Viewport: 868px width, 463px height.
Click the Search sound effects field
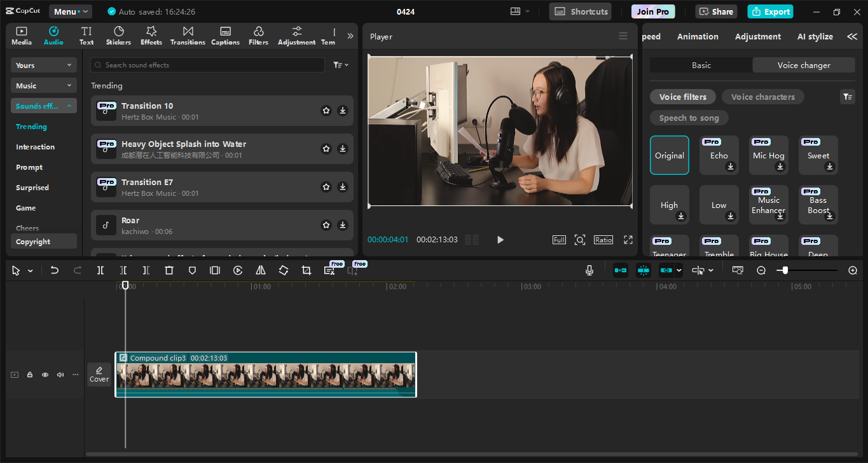[208, 65]
